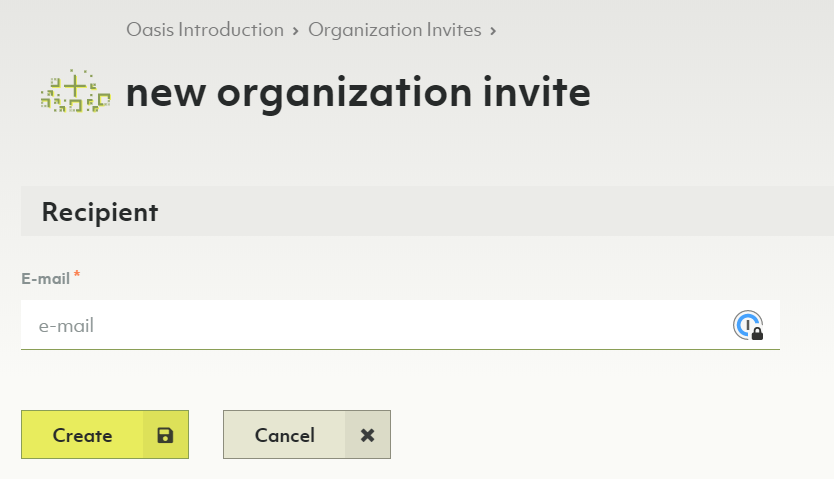The height and width of the screenshot is (479, 834).
Task: Open password manager icon in e-mail field
Action: [746, 324]
